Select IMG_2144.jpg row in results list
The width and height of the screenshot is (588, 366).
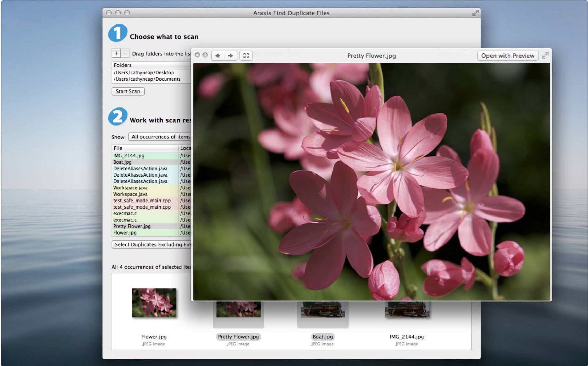(129, 156)
